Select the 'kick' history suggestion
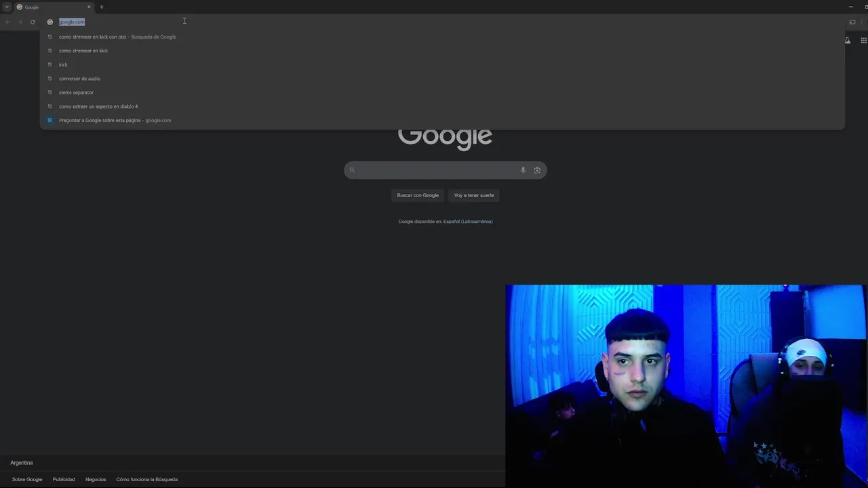The height and width of the screenshot is (488, 868). (x=442, y=64)
